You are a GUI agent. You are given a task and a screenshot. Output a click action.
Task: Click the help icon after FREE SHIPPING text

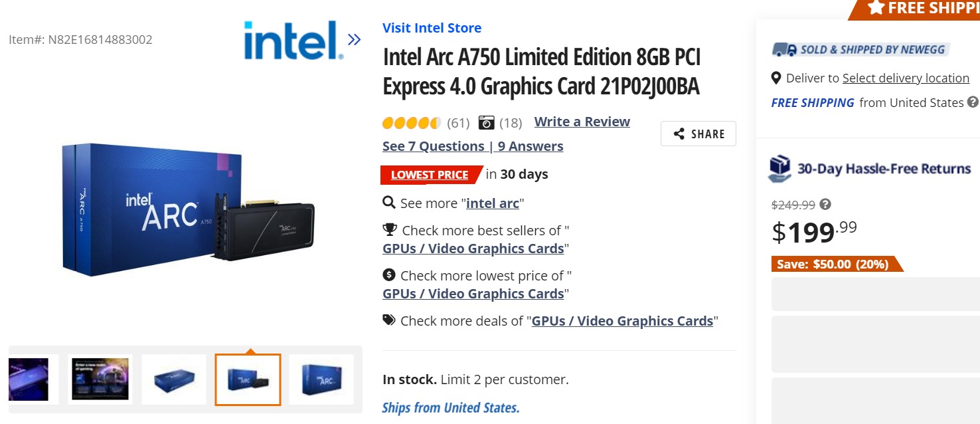[973, 103]
